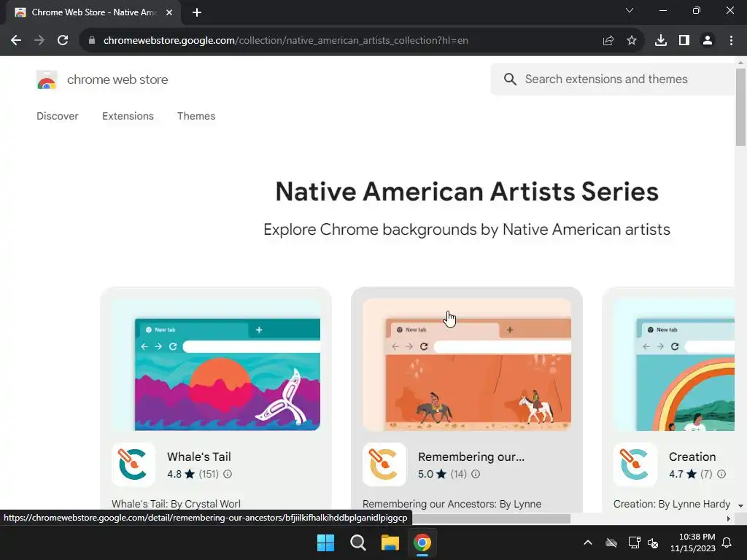Open the Creation theme preview image
747x560 pixels.
(674, 365)
